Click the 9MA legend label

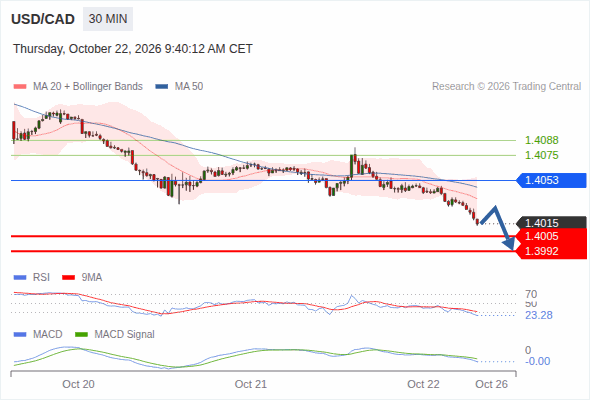pyautogui.click(x=92, y=278)
